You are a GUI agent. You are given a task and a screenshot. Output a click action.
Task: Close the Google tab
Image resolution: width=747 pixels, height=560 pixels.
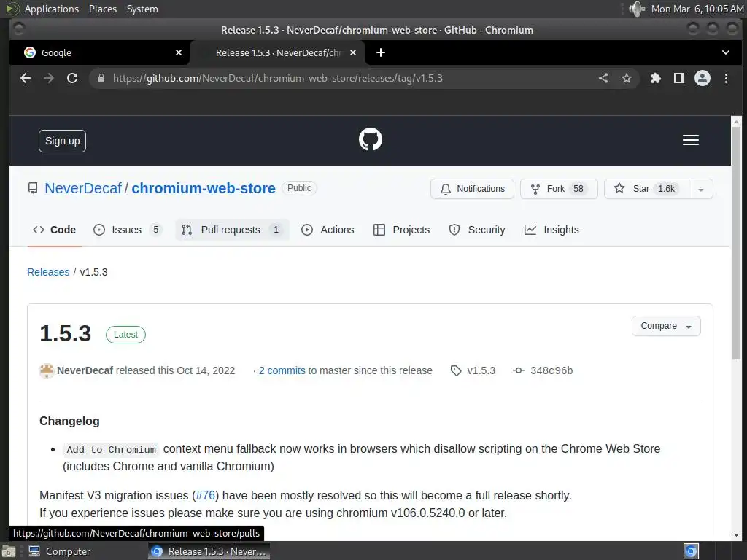[x=179, y=52]
